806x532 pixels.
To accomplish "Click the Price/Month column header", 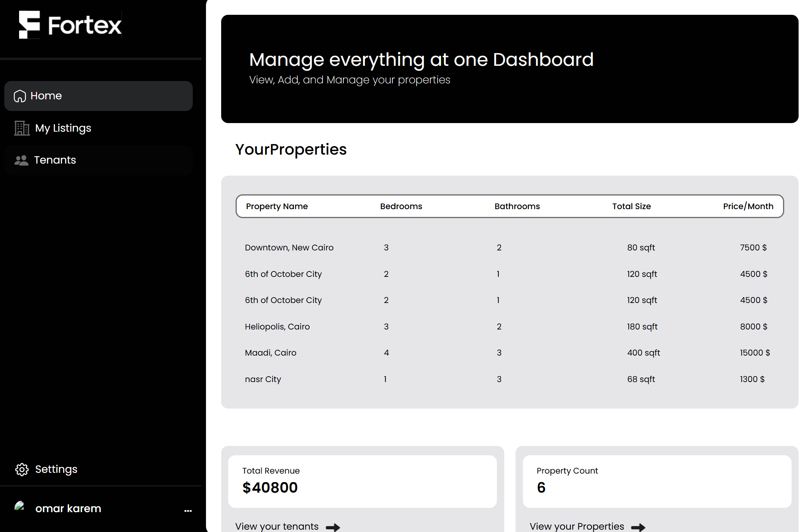I will tap(748, 206).
